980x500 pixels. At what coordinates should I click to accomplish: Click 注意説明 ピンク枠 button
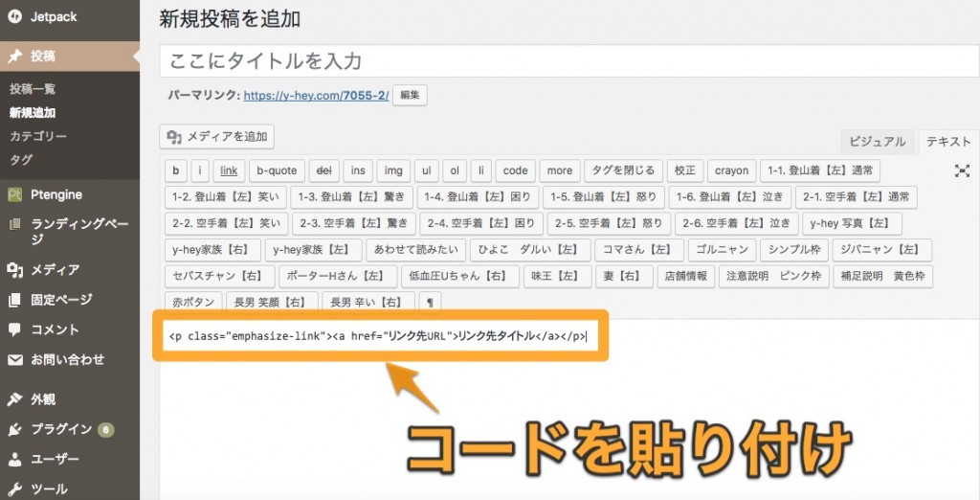(773, 276)
